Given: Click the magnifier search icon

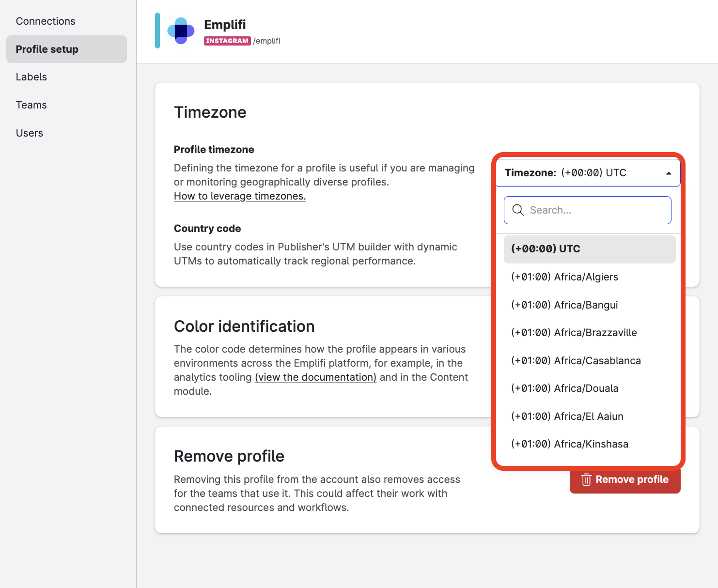Looking at the screenshot, I should pyautogui.click(x=518, y=210).
